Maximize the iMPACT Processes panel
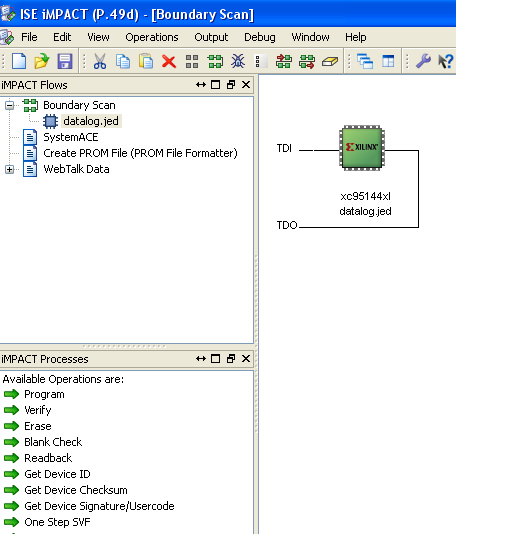Image resolution: width=512 pixels, height=534 pixels. tap(215, 359)
